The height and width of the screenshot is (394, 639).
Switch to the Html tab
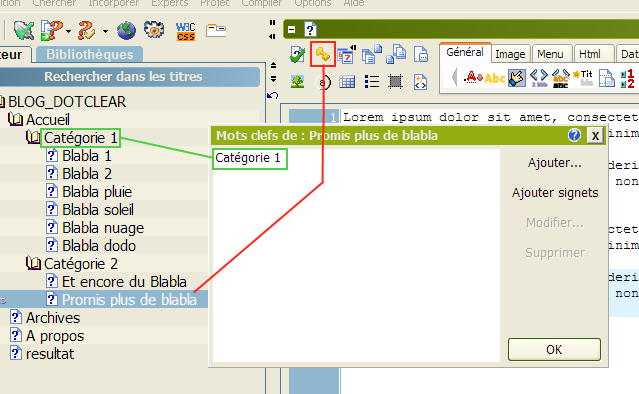(590, 54)
